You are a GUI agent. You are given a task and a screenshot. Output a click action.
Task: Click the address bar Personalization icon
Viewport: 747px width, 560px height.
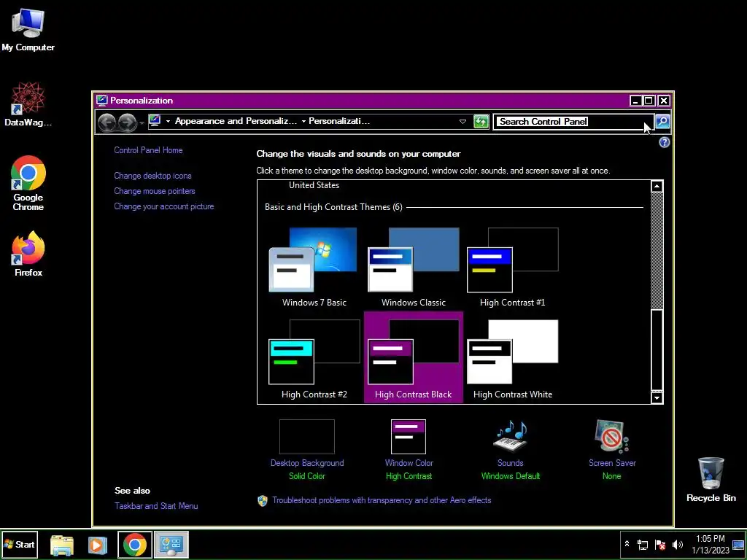155,121
